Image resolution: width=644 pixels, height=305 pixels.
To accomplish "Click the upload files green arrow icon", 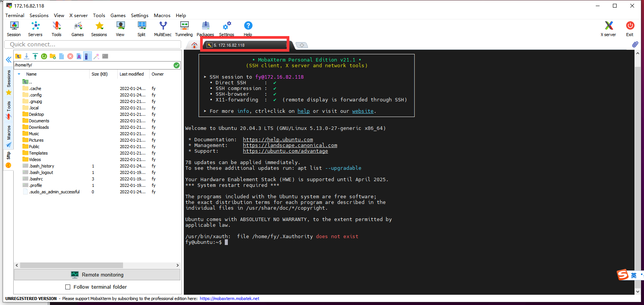I will pyautogui.click(x=35, y=56).
